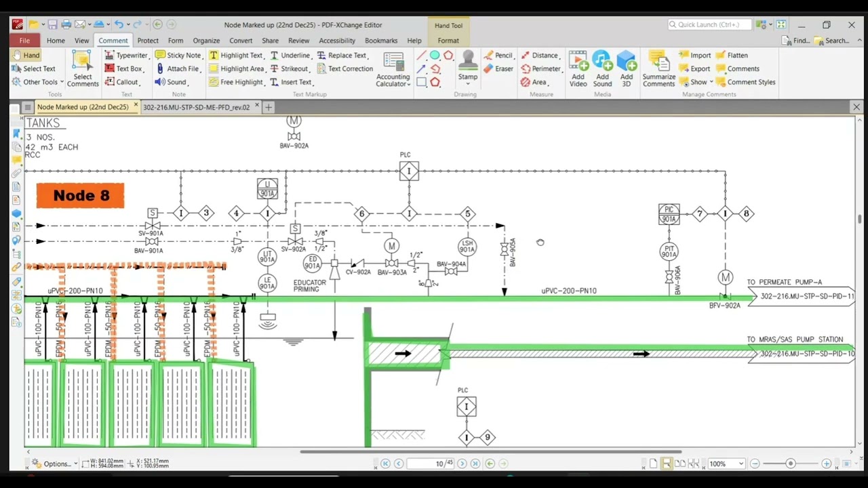The height and width of the screenshot is (488, 868).
Task: Pick the Text Box tool
Action: [x=123, y=68]
